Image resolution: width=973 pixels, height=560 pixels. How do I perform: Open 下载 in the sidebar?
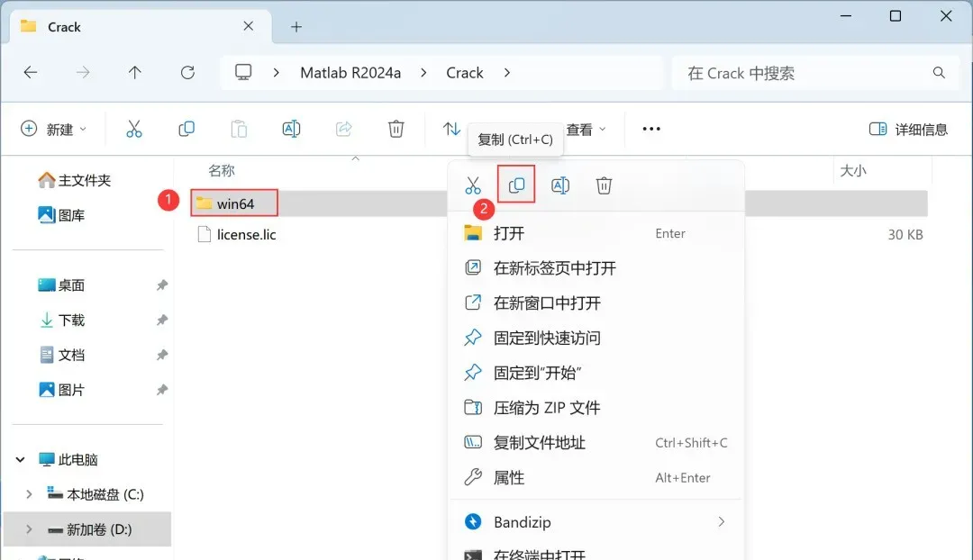pyautogui.click(x=61, y=320)
